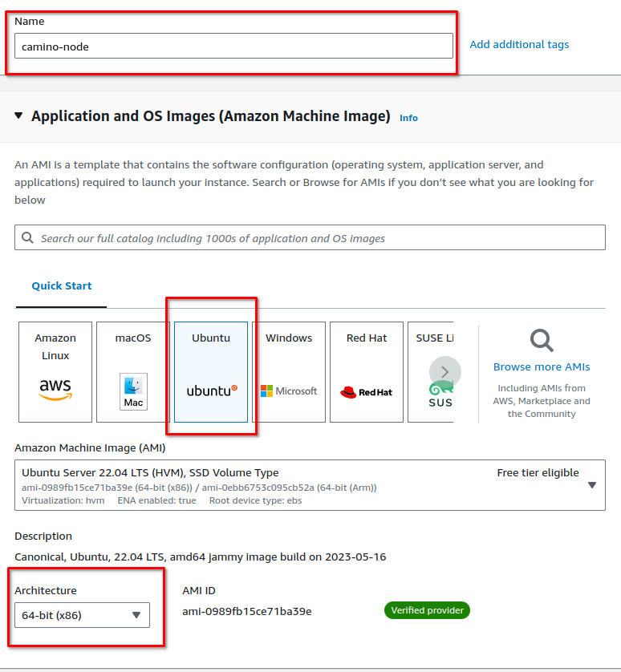Expand the Amazon Machine Image selector

tap(591, 484)
